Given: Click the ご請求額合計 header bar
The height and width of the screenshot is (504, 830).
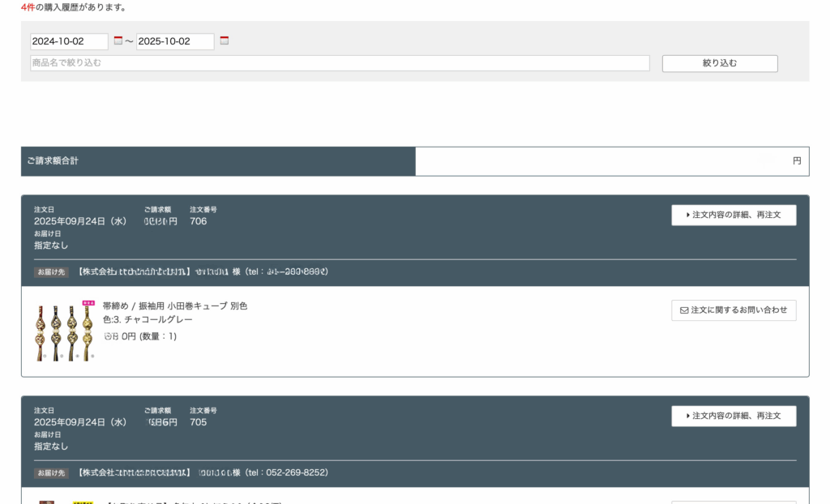Looking at the screenshot, I should point(218,161).
